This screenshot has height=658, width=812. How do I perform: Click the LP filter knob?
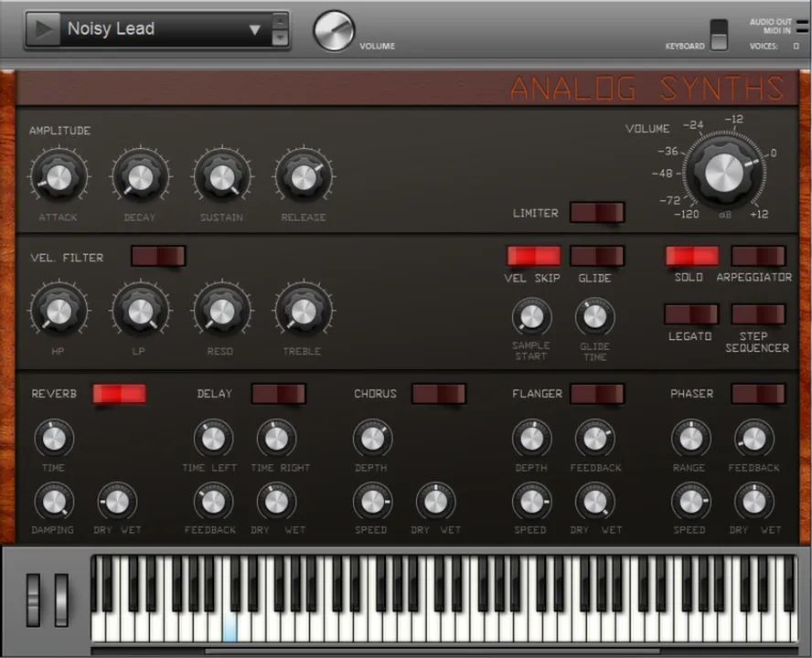140,311
